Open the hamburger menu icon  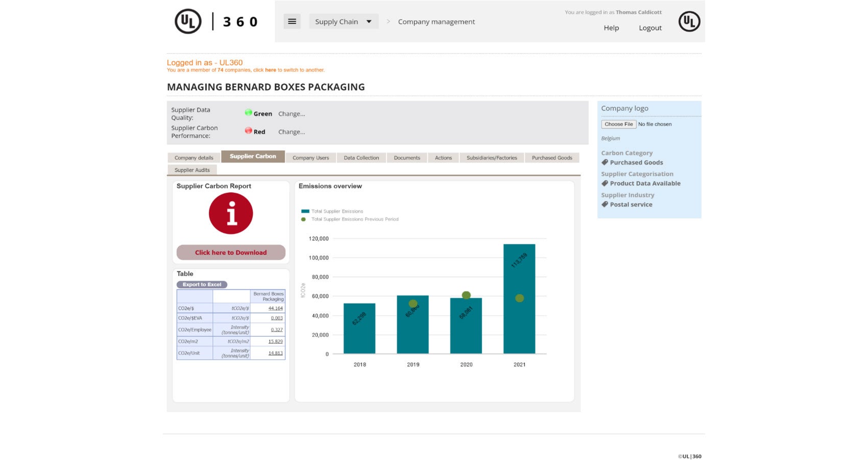pos(292,21)
